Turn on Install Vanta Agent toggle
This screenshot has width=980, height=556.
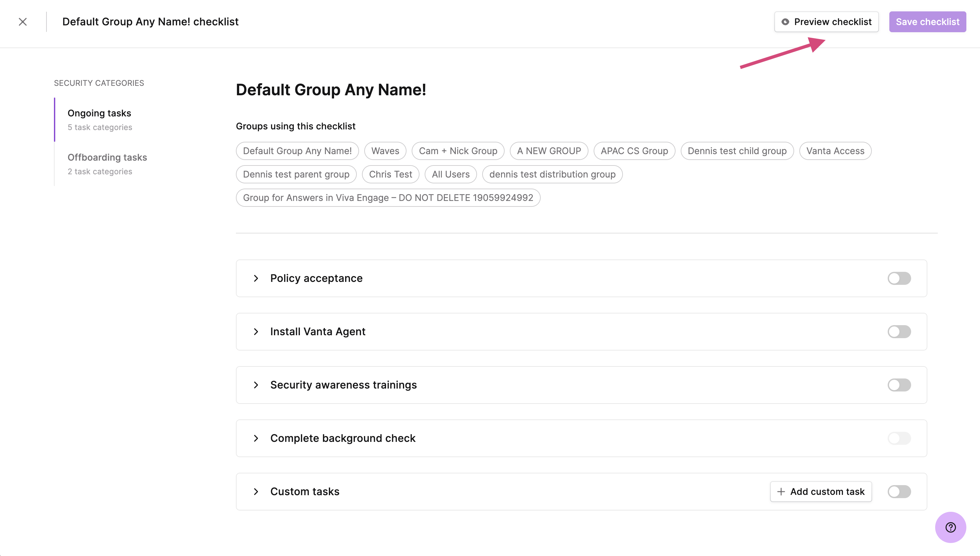point(899,332)
